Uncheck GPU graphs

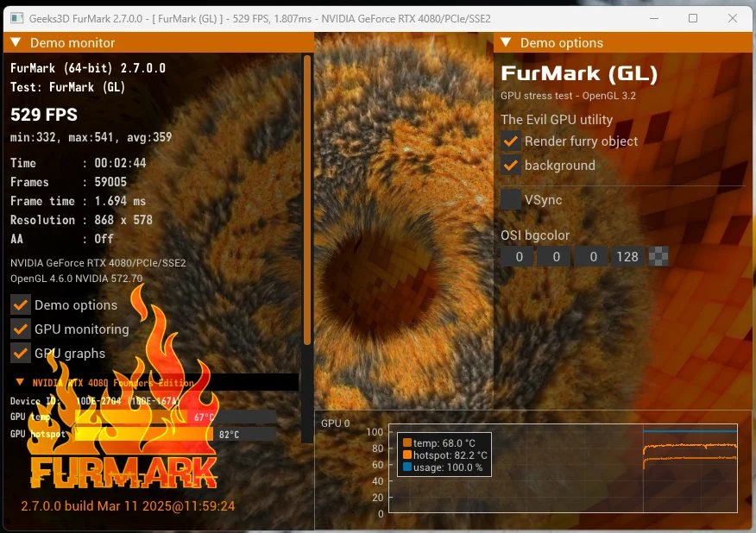click(21, 353)
